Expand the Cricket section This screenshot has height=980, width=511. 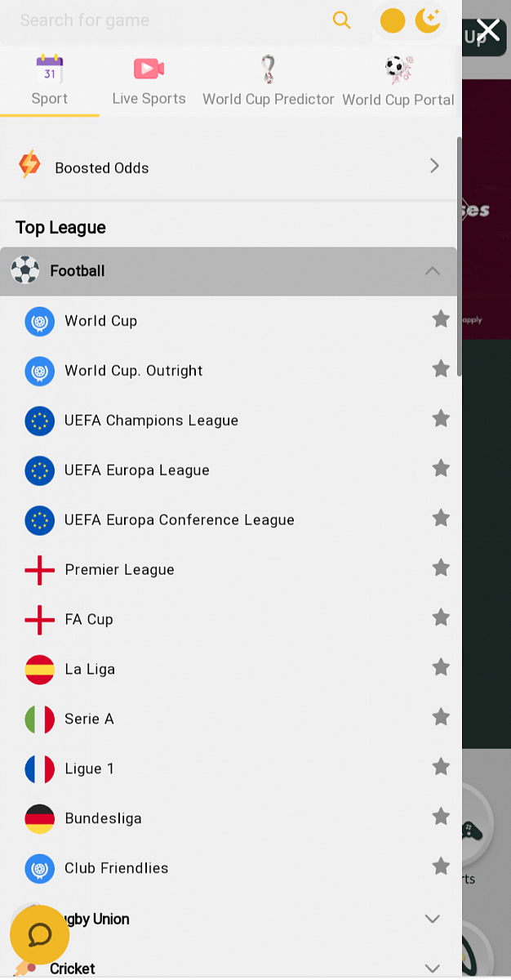point(433,969)
